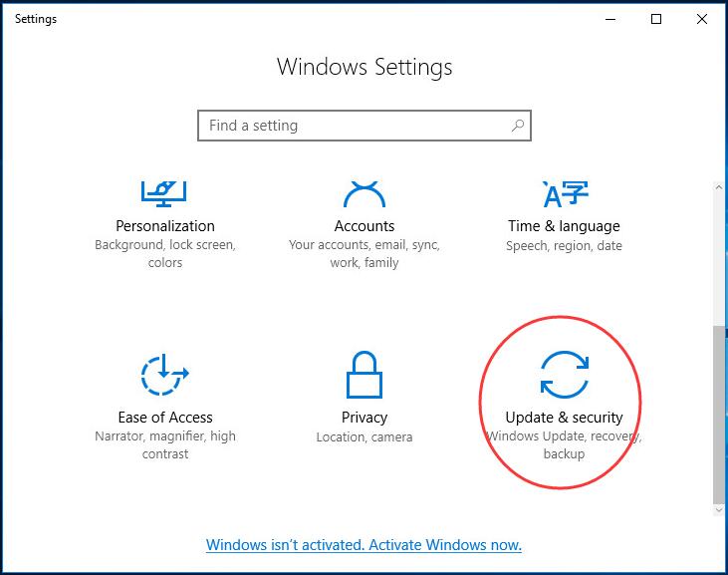Click the Ease of Access label
This screenshot has height=575, width=728.
pyautogui.click(x=165, y=418)
